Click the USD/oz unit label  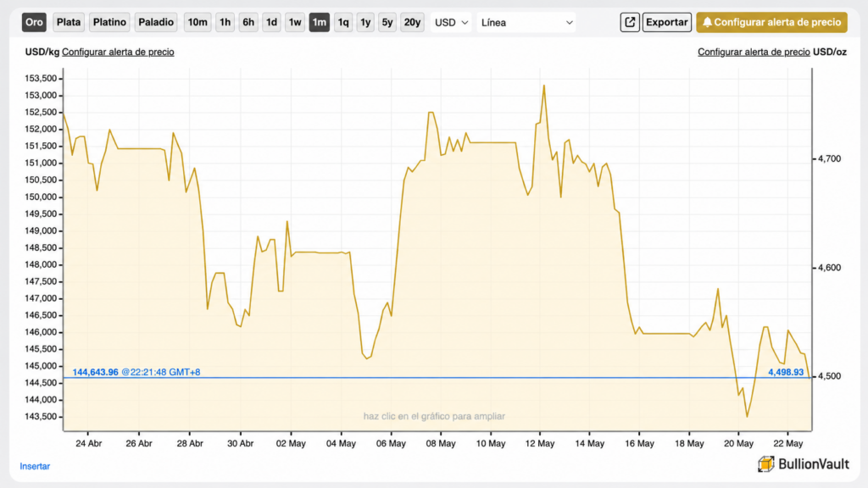coord(830,52)
